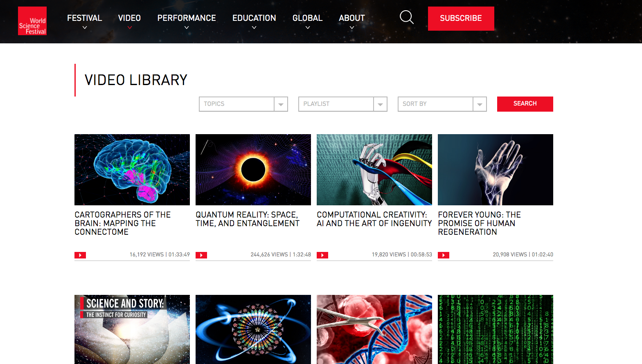
Task: Open Forever Young title link
Action: coord(480,223)
